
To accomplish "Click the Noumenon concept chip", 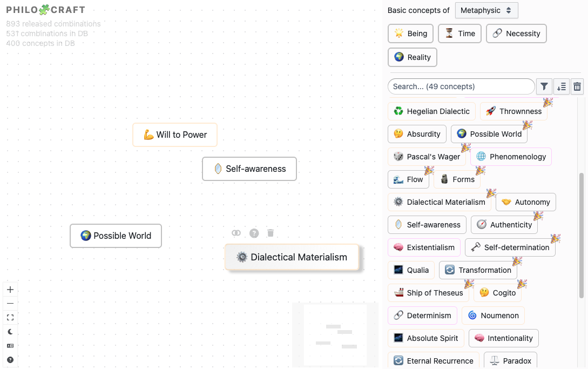I will point(493,316).
